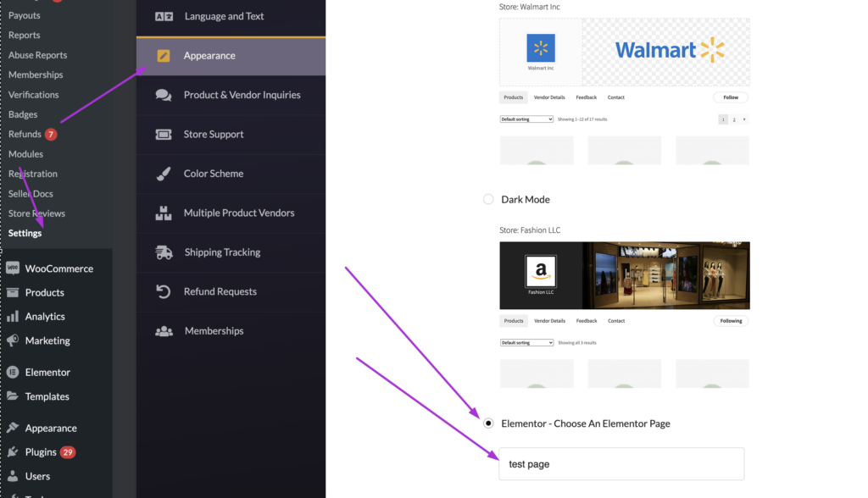Open Modules in the sidebar
868x498 pixels.
click(x=25, y=154)
